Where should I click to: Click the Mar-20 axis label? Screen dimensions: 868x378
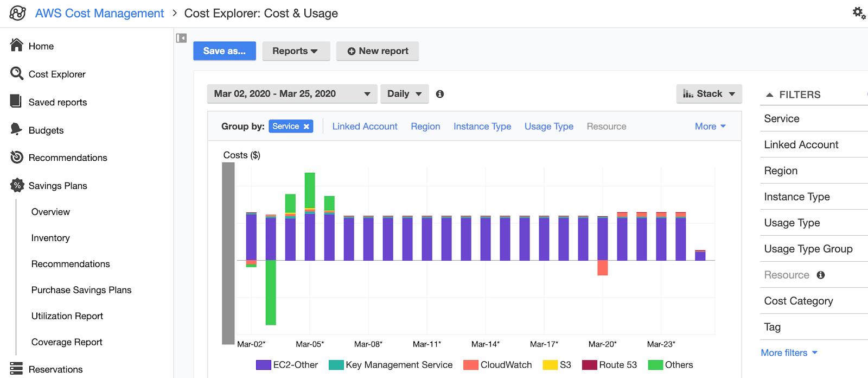point(603,344)
